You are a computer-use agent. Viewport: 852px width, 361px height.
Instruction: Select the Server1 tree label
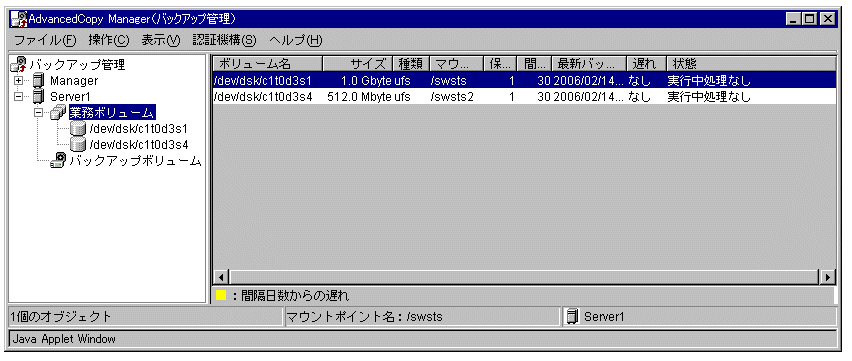click(72, 97)
